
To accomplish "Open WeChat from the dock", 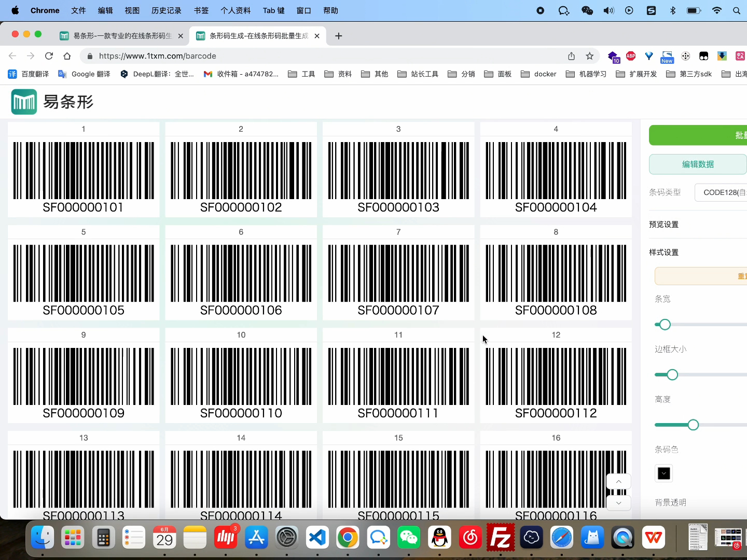I will (x=409, y=538).
